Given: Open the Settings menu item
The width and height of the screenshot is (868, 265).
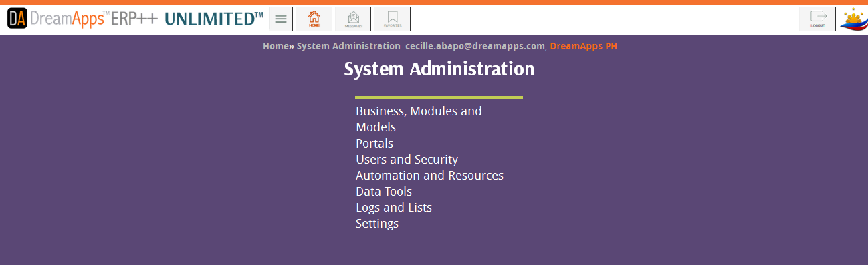Looking at the screenshot, I should pos(377,224).
